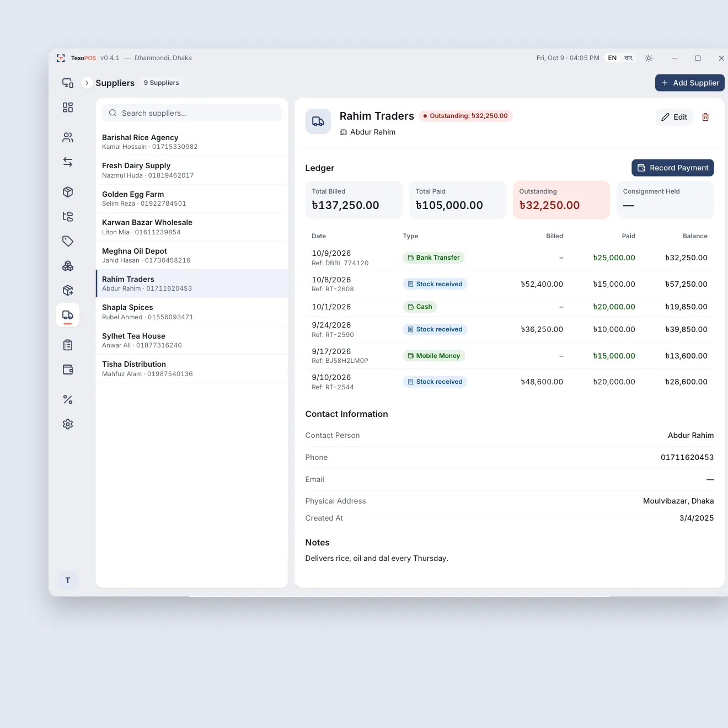Open the customers people sidebar icon
Screen dimensions: 728x728
pos(68,137)
